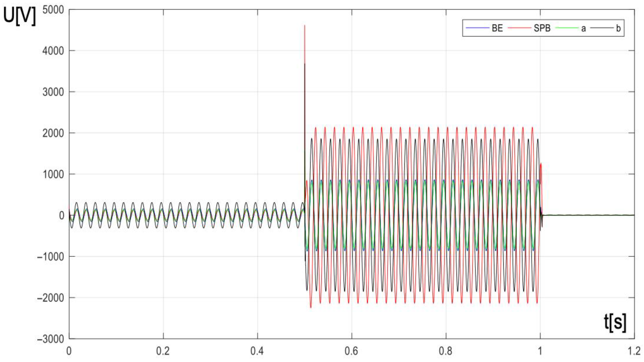644x362 pixels.
Task: Select the BE label in the legend
Action: [x=497, y=28]
